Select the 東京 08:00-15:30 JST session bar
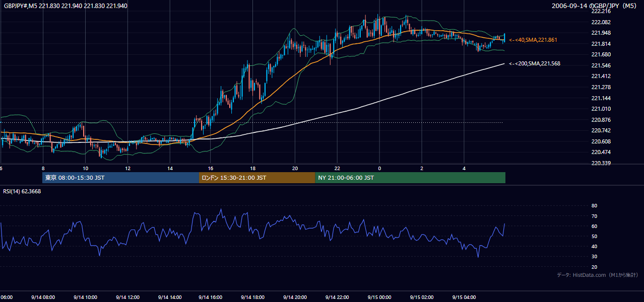Viewport: 644px width, 302px height. 121,178
